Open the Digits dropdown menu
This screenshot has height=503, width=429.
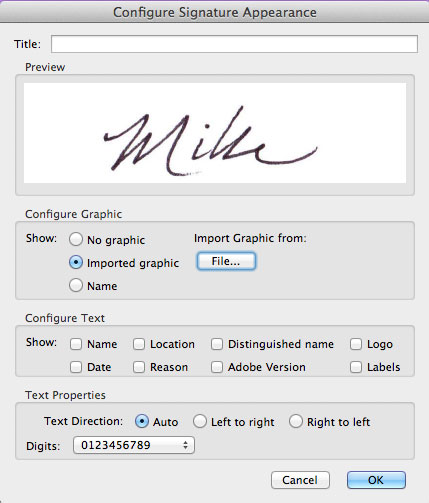pyautogui.click(x=134, y=445)
